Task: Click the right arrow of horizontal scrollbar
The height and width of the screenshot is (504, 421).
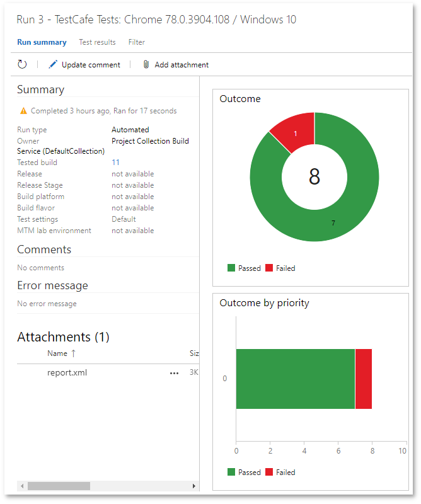Action: click(193, 486)
